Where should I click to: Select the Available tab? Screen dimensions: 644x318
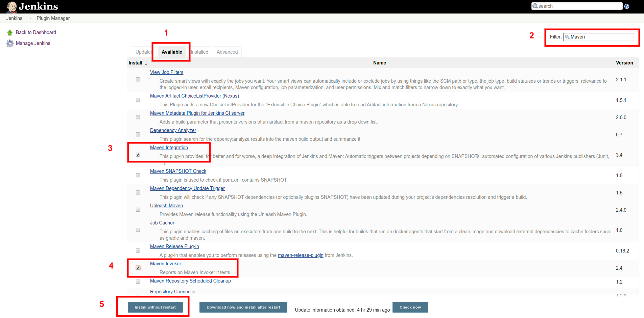[x=172, y=52]
